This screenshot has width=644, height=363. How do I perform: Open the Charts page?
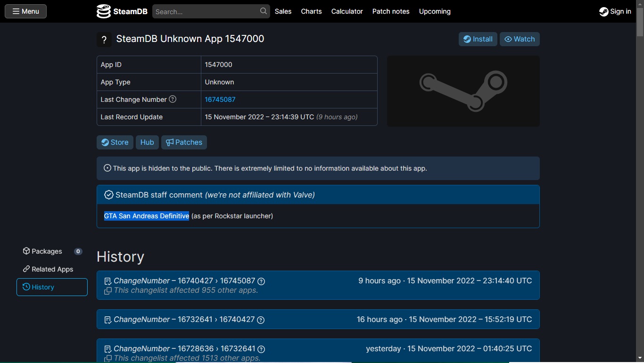tap(311, 11)
